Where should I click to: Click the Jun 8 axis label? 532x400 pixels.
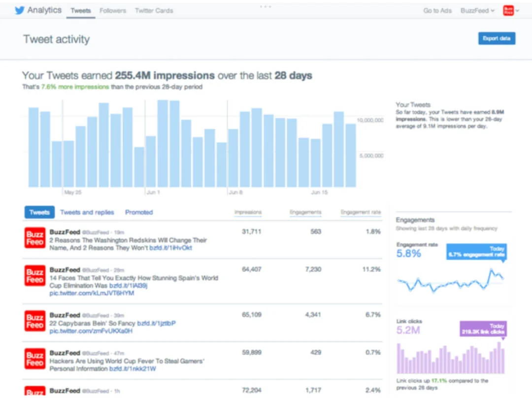pyautogui.click(x=235, y=193)
